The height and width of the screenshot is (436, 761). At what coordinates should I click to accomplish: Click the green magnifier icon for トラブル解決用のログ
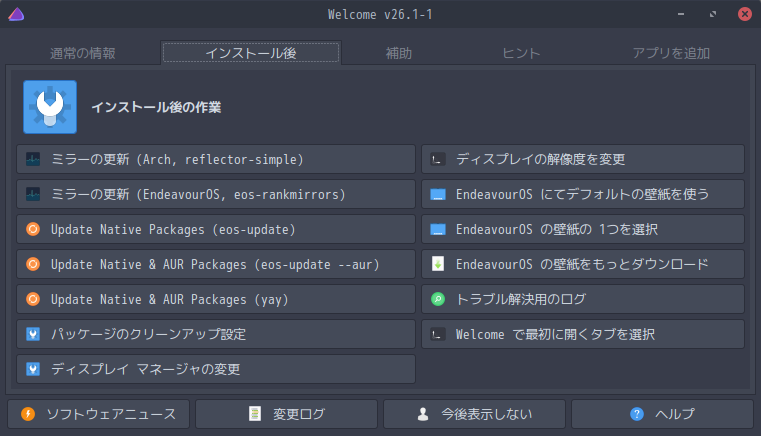437,299
